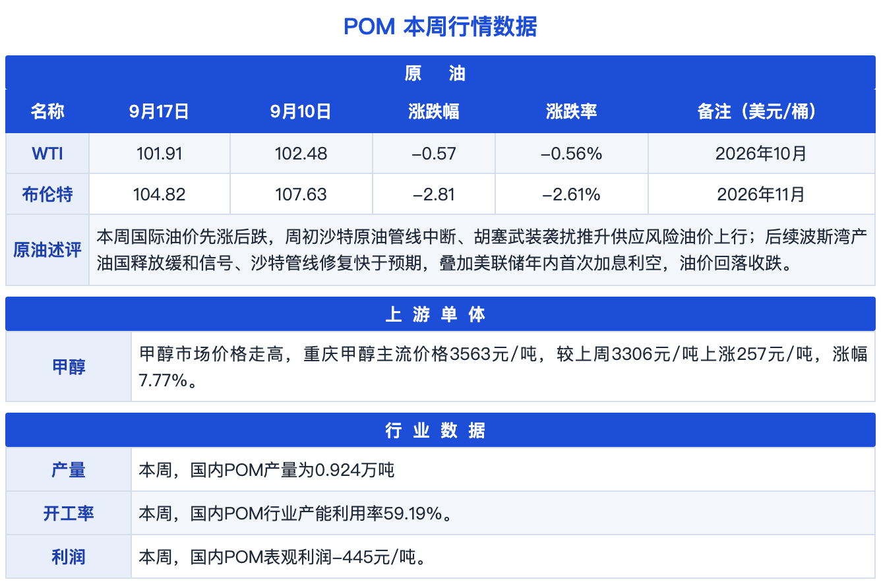Viewport: 881px width, 588px height.
Task: Click Brent price 107.63
Action: [301, 194]
